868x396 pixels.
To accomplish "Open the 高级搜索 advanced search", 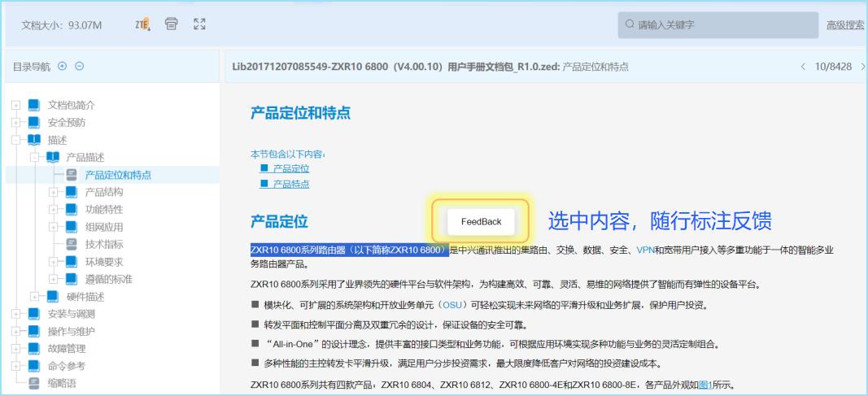I will pyautogui.click(x=845, y=25).
